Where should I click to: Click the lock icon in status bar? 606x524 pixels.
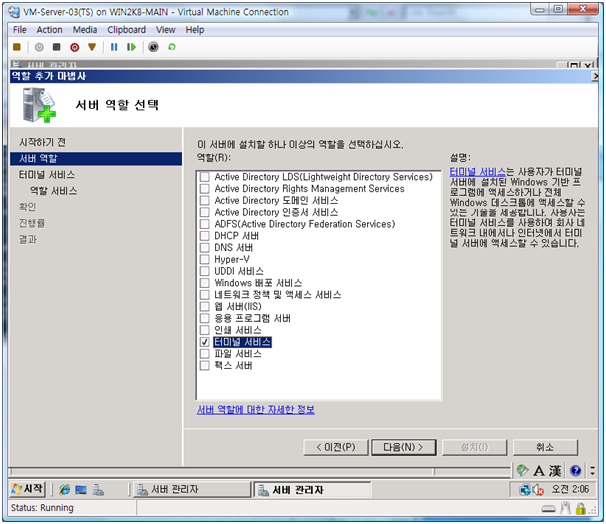(580, 508)
